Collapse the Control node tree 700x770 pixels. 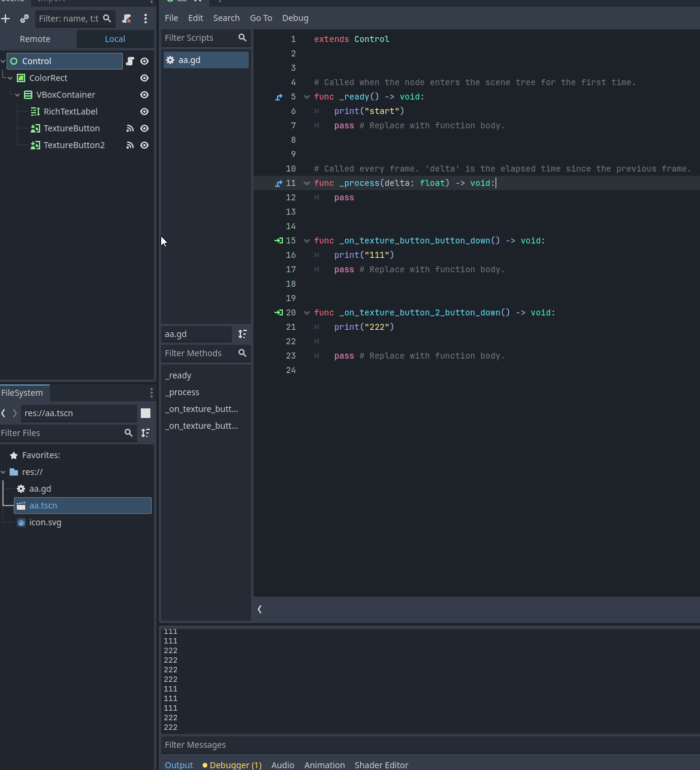tap(3, 61)
